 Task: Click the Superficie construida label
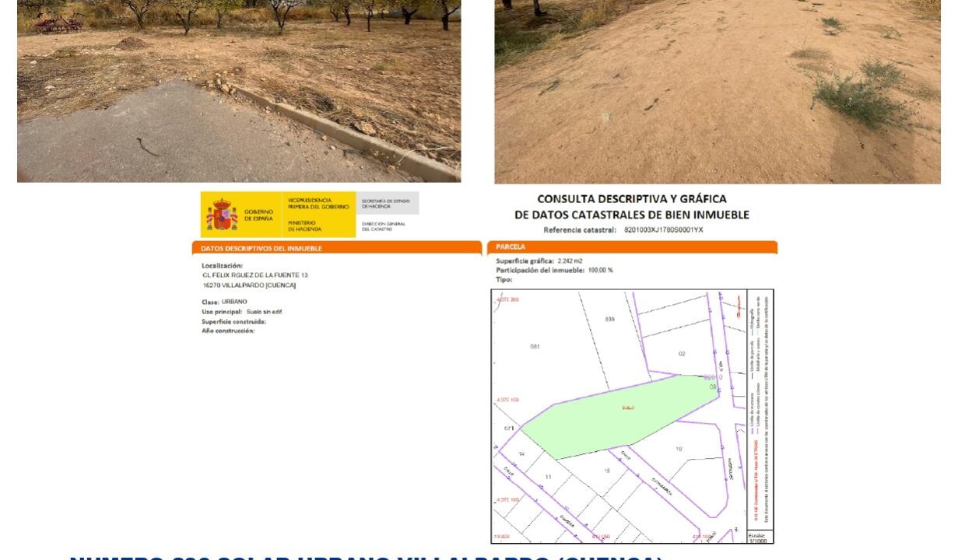pos(233,321)
